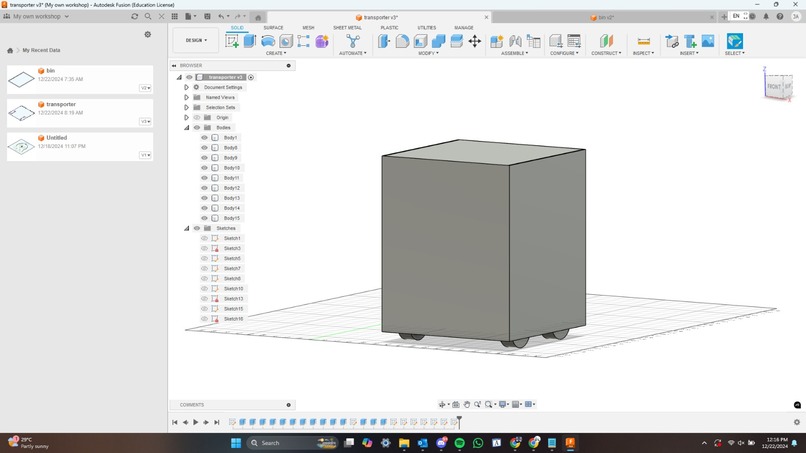The height and width of the screenshot is (453, 806).
Task: Select the Shell tool icon
Action: (x=420, y=41)
